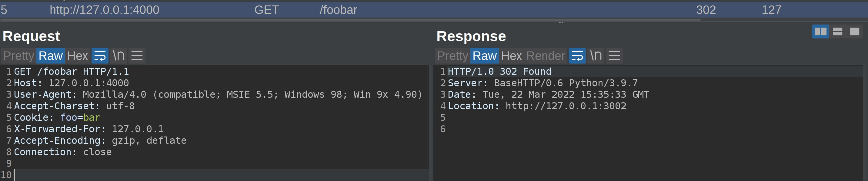Viewport: 868px width, 181px height.
Task: Toggle word wrap in the Request editor
Action: tap(100, 55)
